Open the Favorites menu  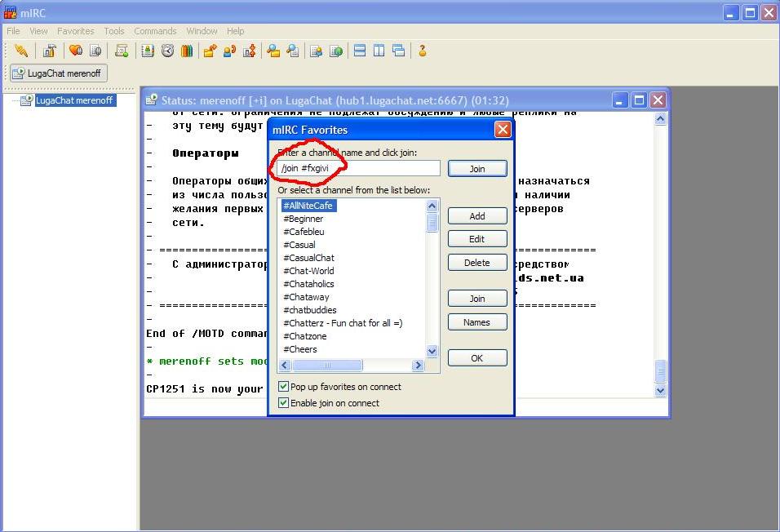(76, 31)
